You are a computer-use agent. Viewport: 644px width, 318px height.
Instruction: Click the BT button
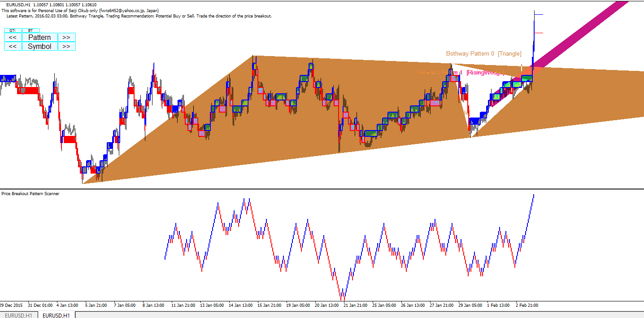(30, 30)
